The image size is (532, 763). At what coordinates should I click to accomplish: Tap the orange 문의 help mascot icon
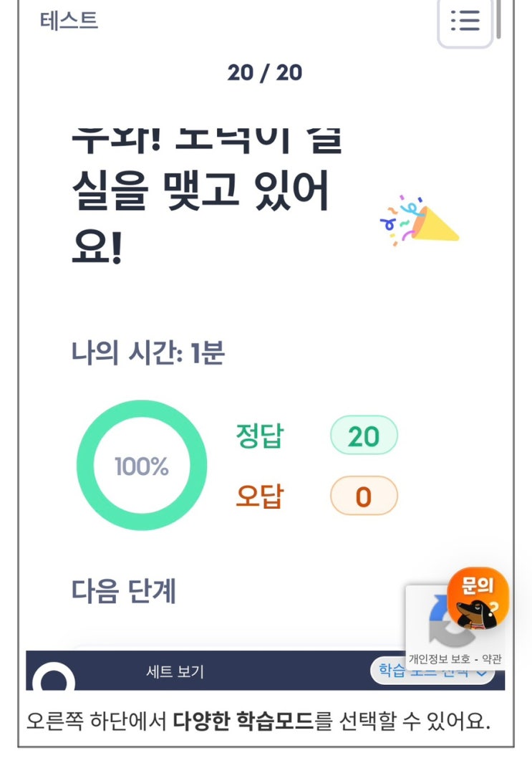(478, 598)
